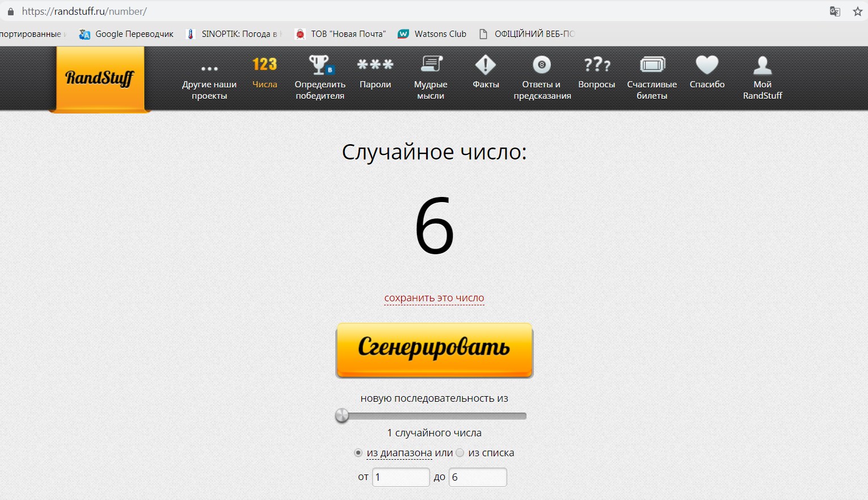Click the RandStuff logo
The image size is (868, 500).
point(100,78)
